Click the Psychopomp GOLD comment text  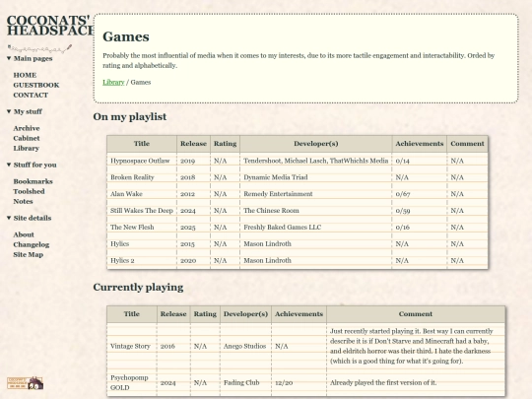click(x=383, y=382)
